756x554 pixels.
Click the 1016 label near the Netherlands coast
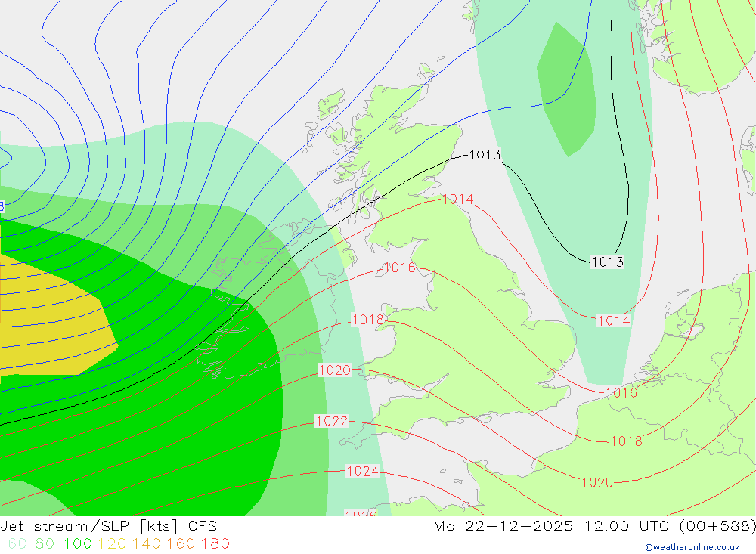point(621,392)
